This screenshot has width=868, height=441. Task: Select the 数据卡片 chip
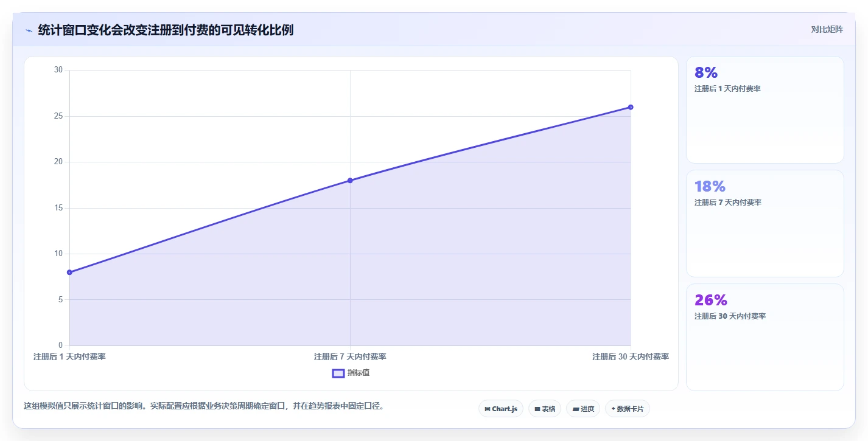628,409
